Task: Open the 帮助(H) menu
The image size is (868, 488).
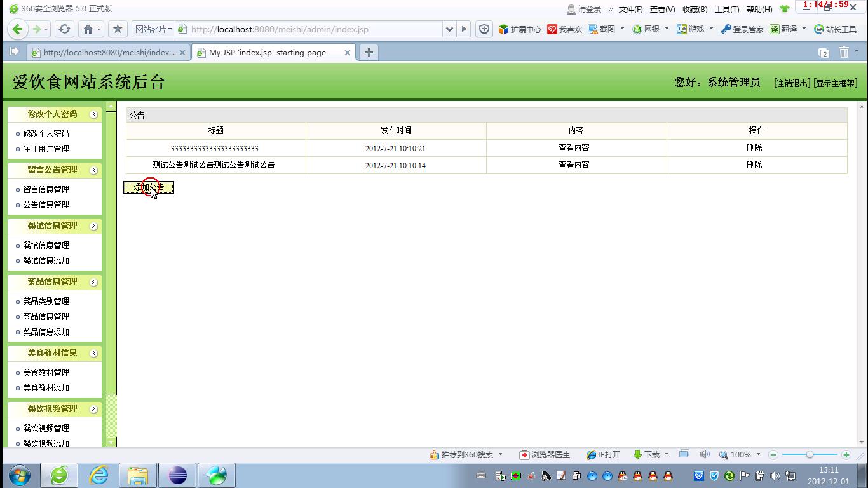Action: tap(759, 9)
